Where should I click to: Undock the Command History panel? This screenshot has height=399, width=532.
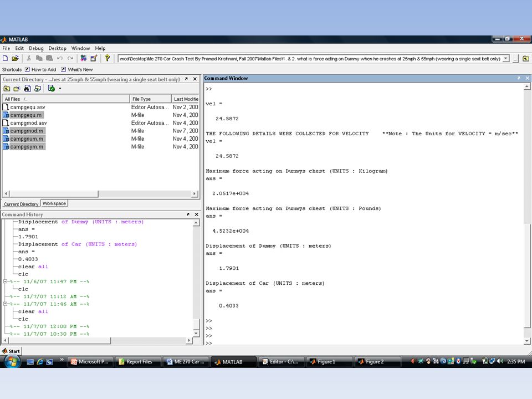click(x=188, y=214)
